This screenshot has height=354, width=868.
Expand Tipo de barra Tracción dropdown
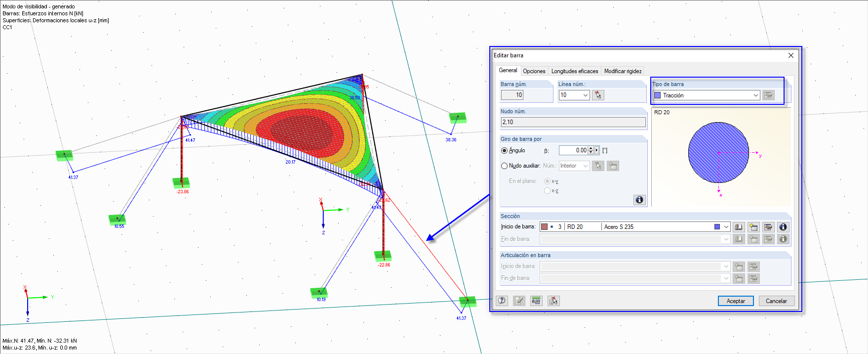tap(756, 95)
